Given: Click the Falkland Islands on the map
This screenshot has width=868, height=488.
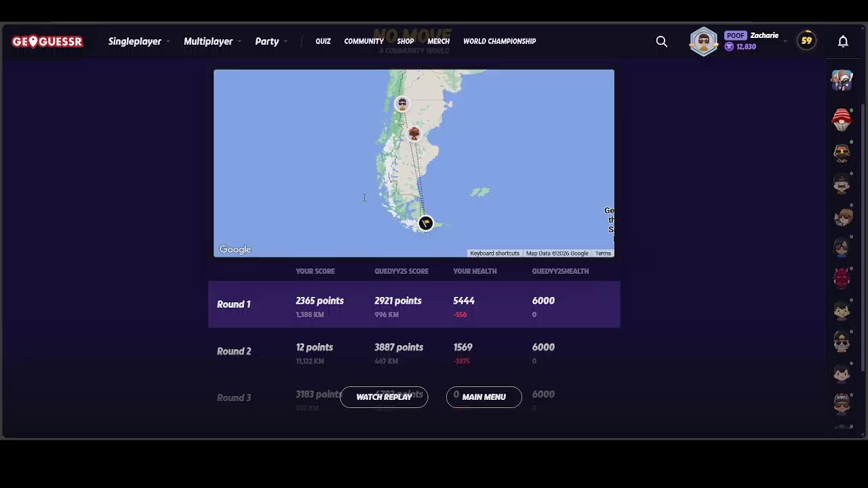Looking at the screenshot, I should [480, 192].
